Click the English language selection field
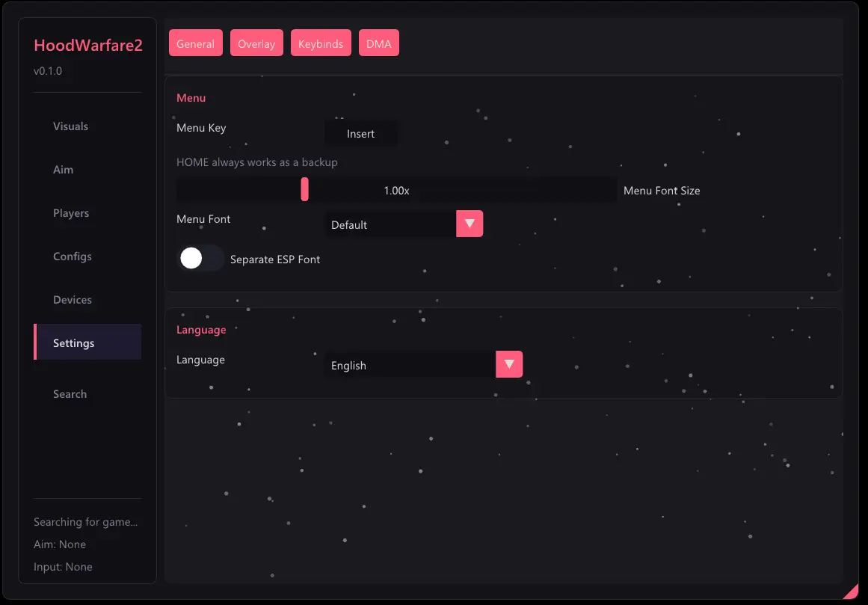The height and width of the screenshot is (605, 868). [410, 365]
